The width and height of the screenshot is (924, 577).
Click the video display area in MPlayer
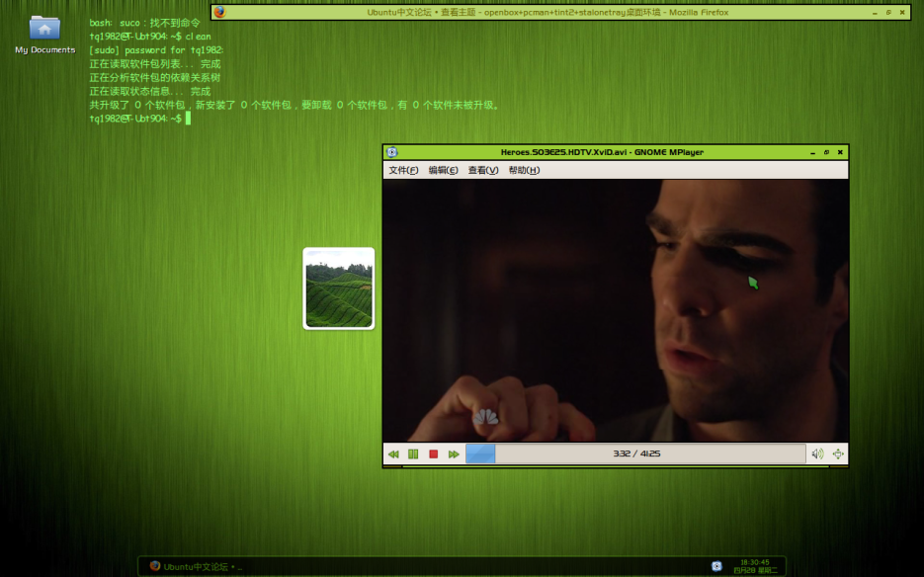point(616,310)
